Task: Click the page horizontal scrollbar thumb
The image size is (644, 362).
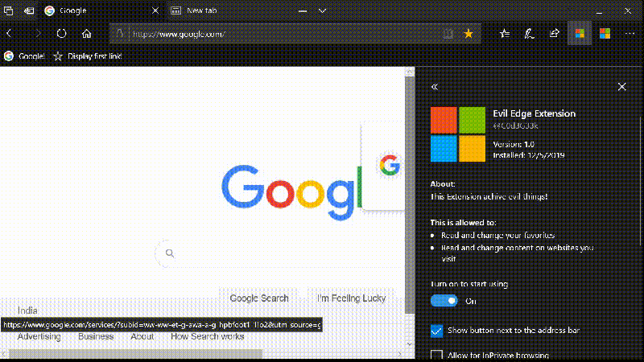Action: click(x=135, y=353)
